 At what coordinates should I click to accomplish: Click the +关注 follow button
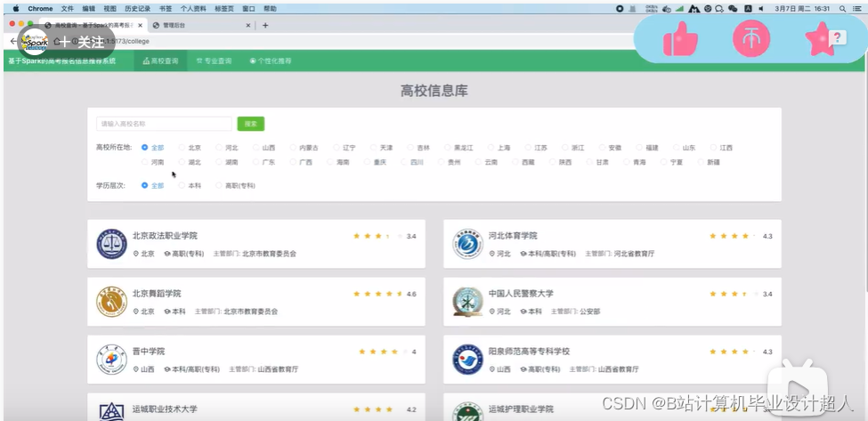[83, 42]
